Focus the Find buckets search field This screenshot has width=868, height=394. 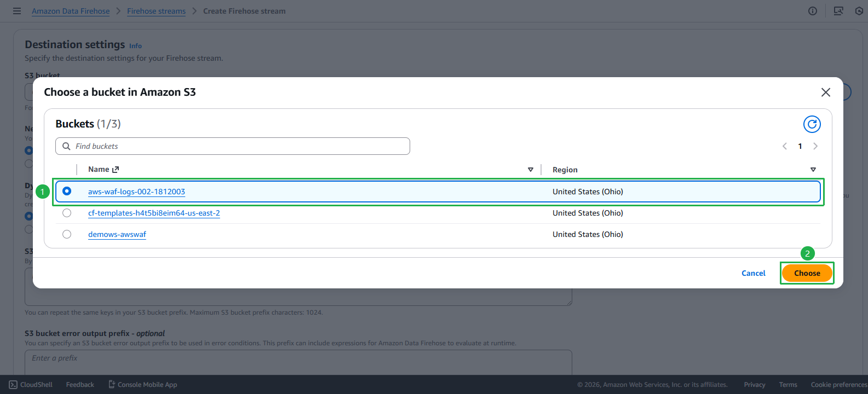pyautogui.click(x=233, y=146)
